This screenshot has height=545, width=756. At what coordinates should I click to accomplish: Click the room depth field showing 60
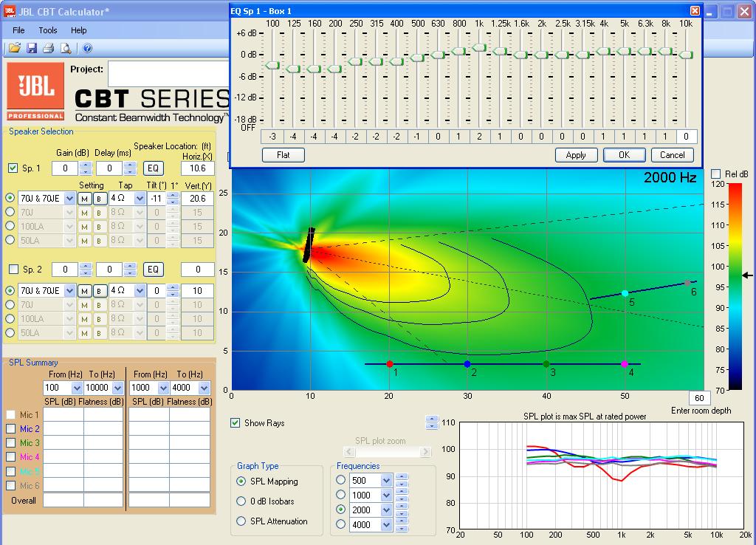click(700, 398)
